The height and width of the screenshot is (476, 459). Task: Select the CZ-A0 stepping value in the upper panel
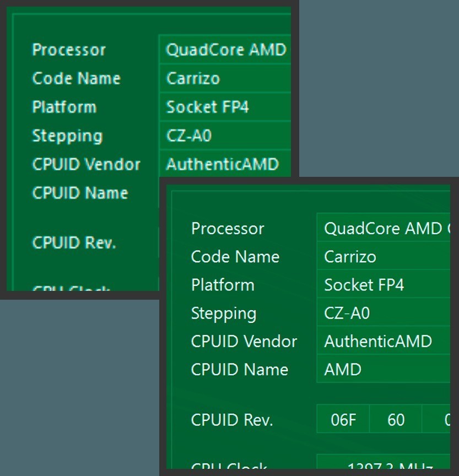(226, 136)
